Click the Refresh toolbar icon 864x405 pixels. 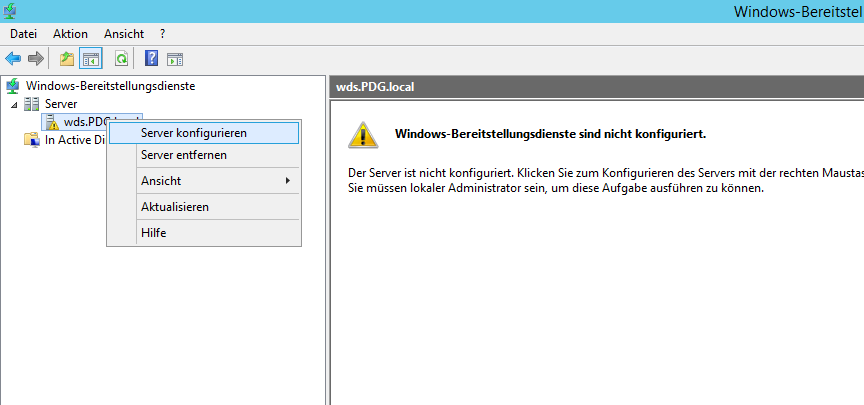(x=121, y=58)
